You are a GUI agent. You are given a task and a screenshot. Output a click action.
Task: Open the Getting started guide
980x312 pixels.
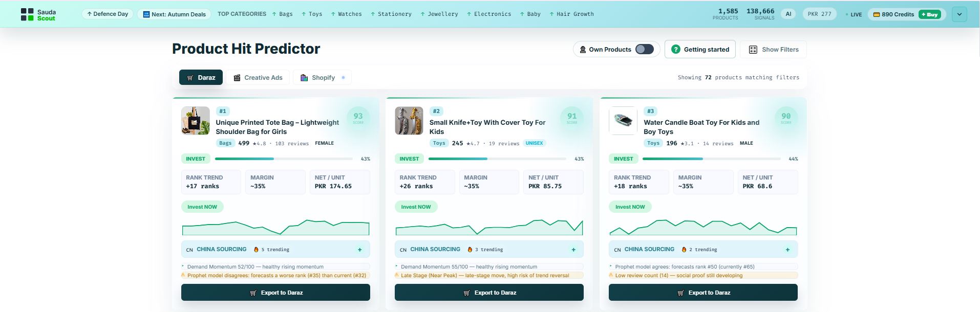(x=700, y=49)
